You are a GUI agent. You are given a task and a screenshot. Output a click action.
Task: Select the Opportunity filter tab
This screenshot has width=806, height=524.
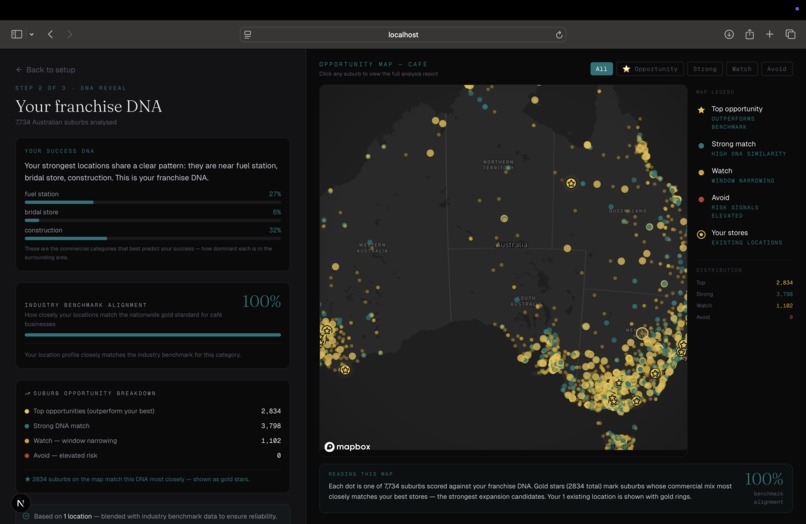(x=650, y=69)
